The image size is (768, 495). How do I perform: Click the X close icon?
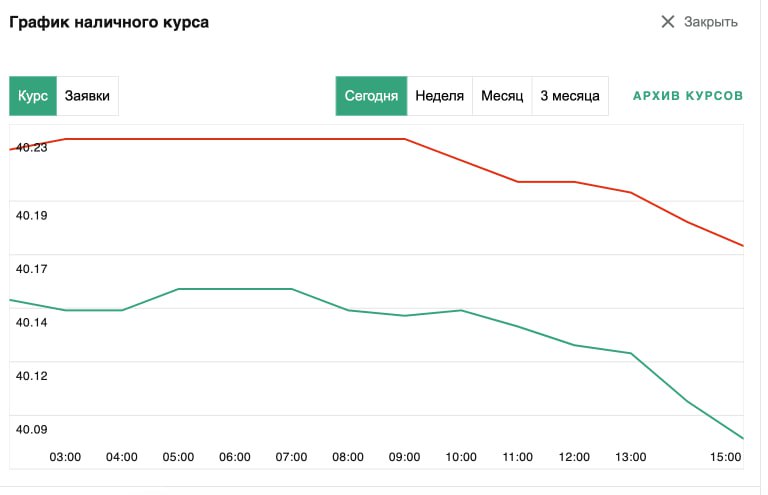point(668,22)
